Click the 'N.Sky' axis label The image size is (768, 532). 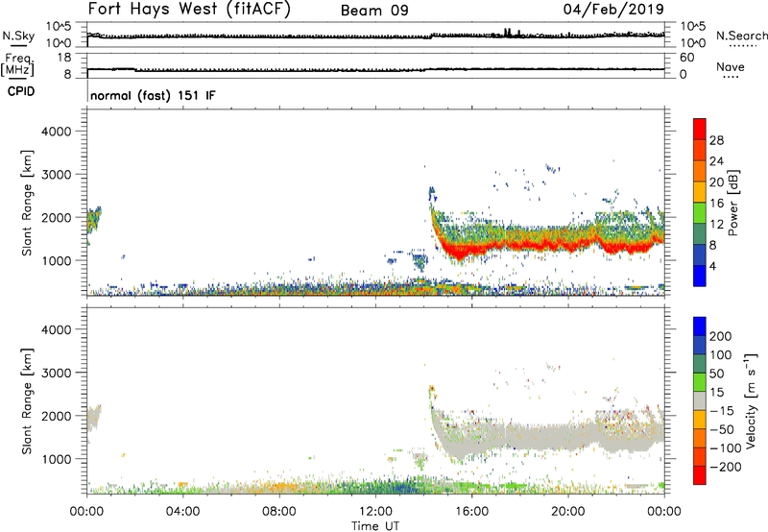click(18, 36)
